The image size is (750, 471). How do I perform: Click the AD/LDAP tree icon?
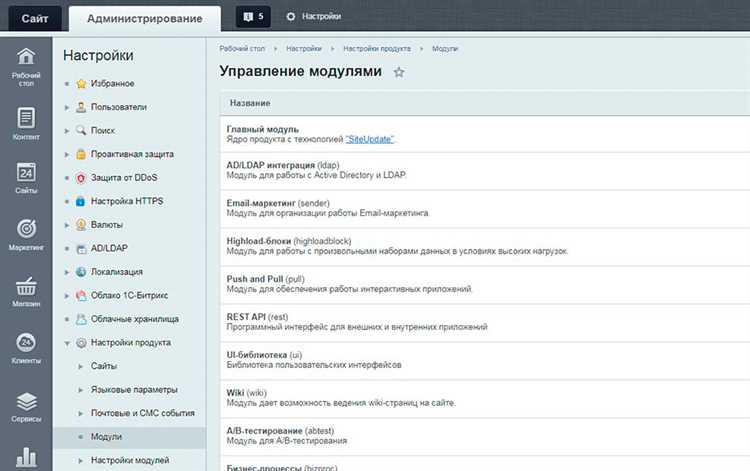(x=81, y=249)
